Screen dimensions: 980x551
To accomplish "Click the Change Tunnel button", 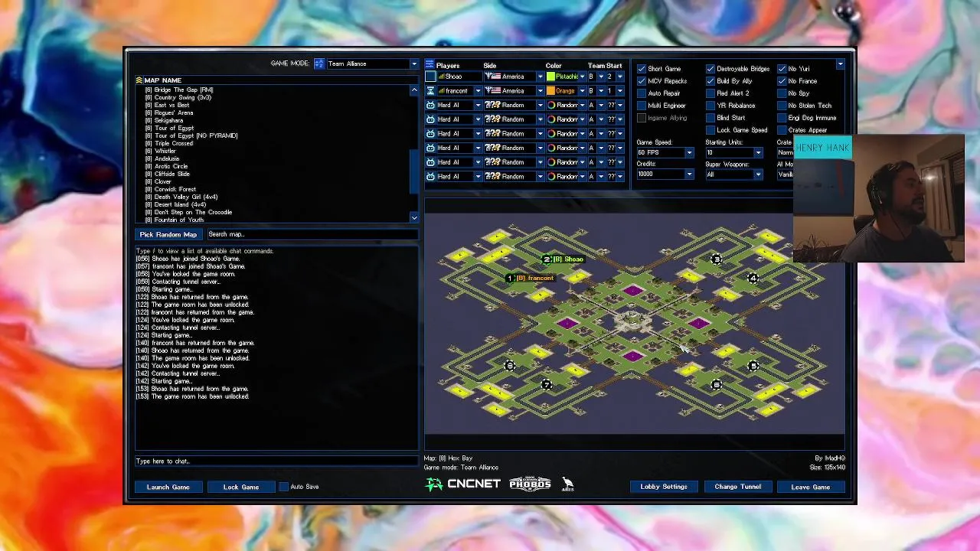I will point(737,487).
